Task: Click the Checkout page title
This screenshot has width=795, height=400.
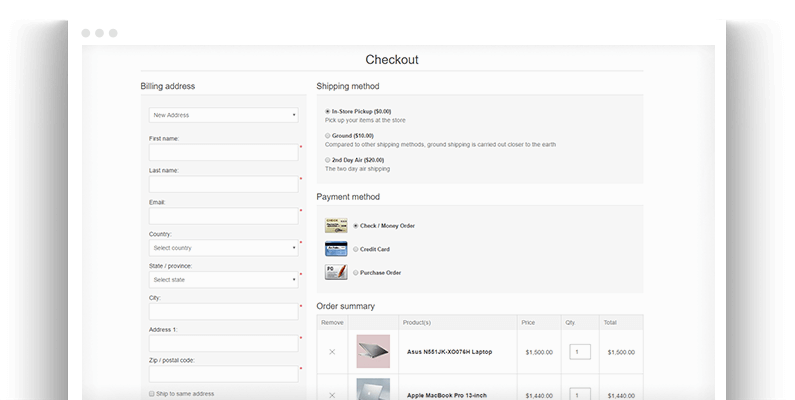Action: pyautogui.click(x=392, y=59)
